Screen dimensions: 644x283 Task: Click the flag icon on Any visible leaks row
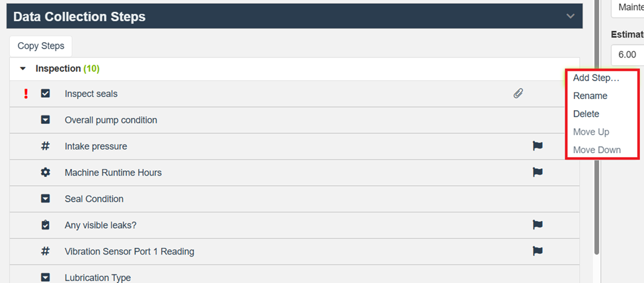click(538, 225)
